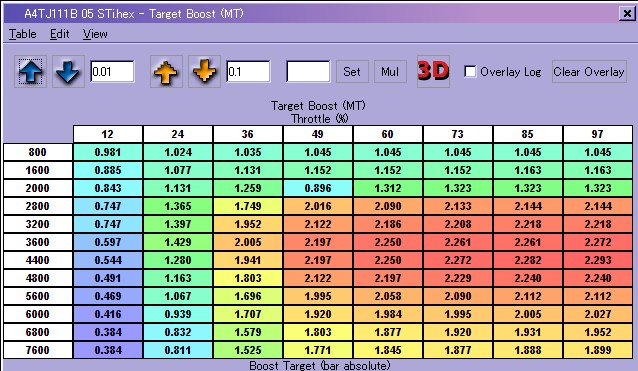Open the red 3D graph view
This screenshot has width=638, height=371.
coord(433,72)
